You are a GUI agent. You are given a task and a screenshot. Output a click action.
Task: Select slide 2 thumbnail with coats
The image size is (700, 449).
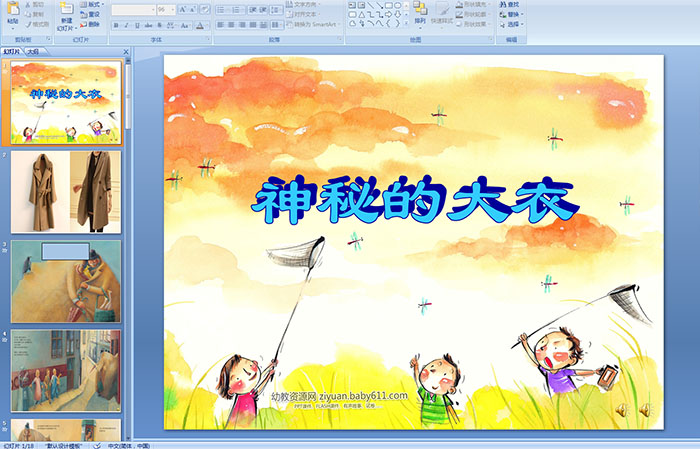(66, 192)
